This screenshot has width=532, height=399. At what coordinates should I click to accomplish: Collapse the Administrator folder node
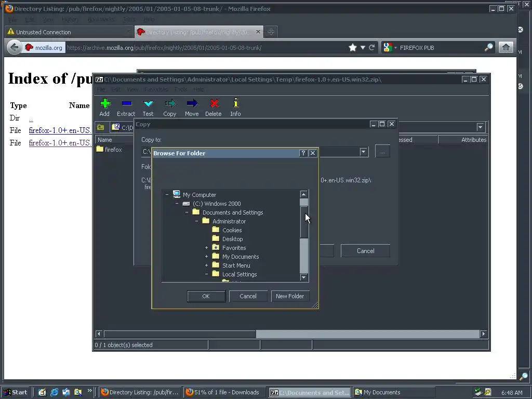(196, 221)
